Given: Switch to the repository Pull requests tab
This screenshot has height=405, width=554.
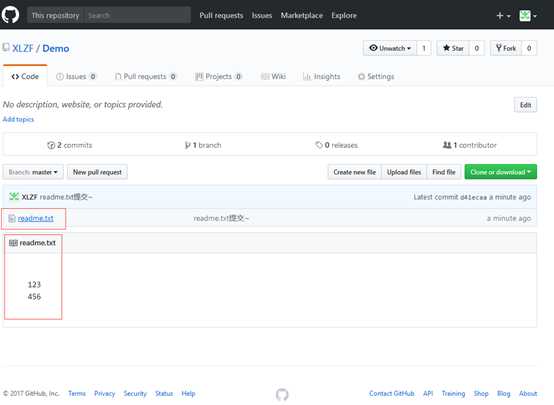Looking at the screenshot, I should tap(145, 76).
